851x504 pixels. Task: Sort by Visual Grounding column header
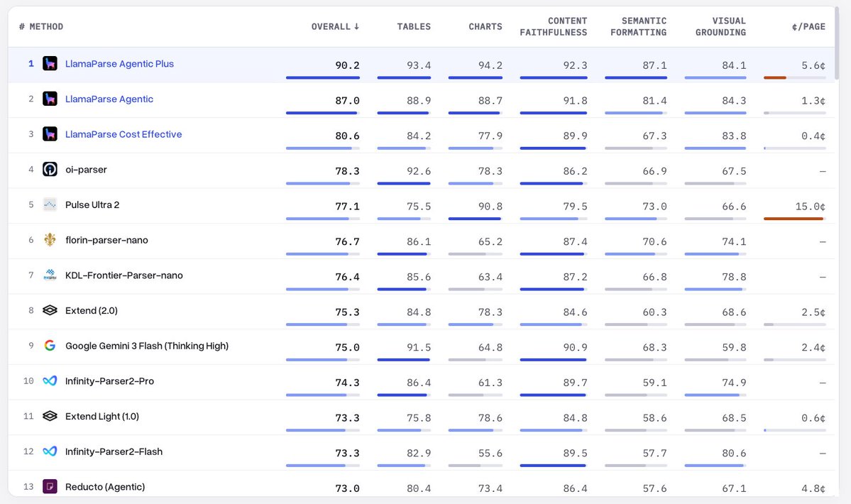tap(720, 26)
